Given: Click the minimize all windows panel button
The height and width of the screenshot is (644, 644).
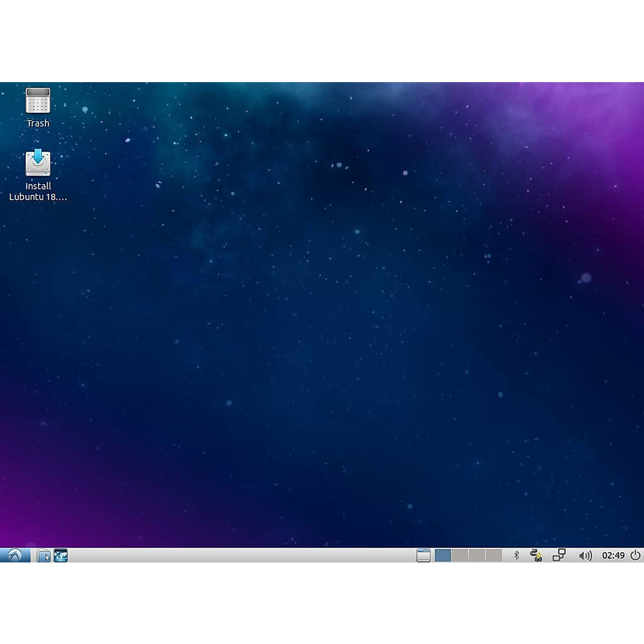Looking at the screenshot, I should [x=423, y=555].
